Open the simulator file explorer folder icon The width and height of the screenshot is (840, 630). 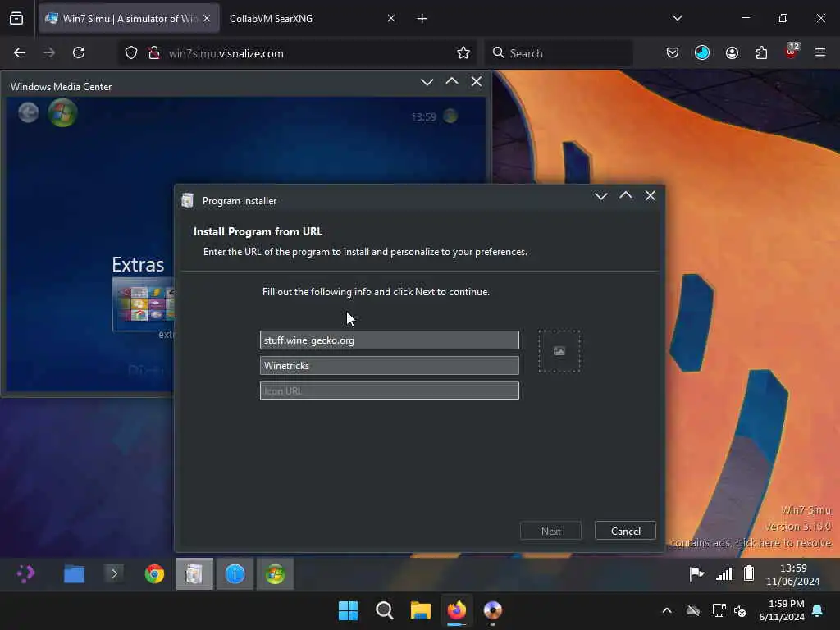click(x=74, y=574)
